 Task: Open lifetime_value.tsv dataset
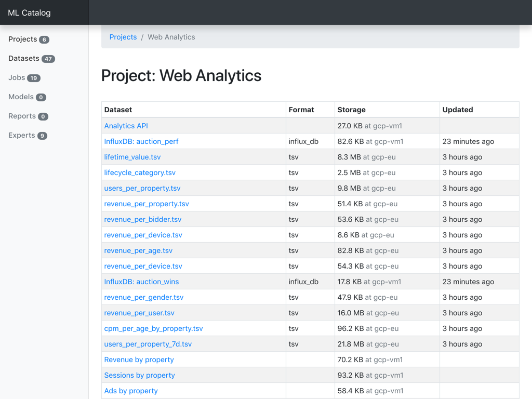(x=132, y=157)
